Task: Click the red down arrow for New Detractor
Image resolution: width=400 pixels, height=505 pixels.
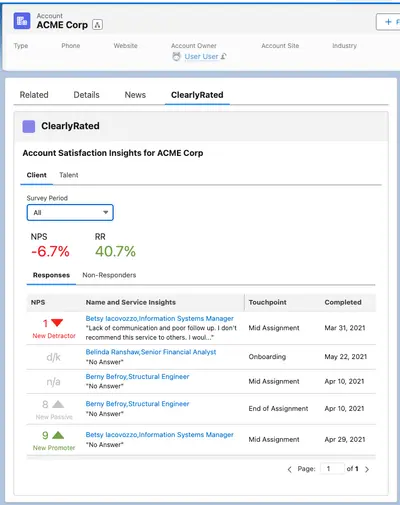Action: (57, 323)
